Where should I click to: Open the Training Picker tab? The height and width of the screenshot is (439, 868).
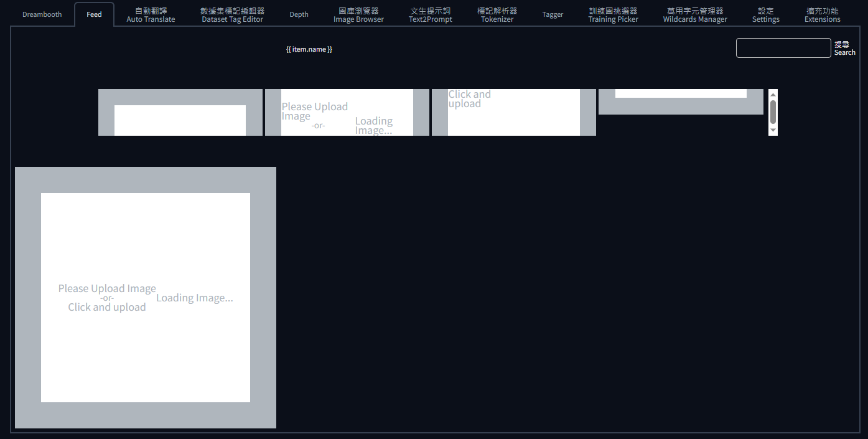click(x=613, y=14)
